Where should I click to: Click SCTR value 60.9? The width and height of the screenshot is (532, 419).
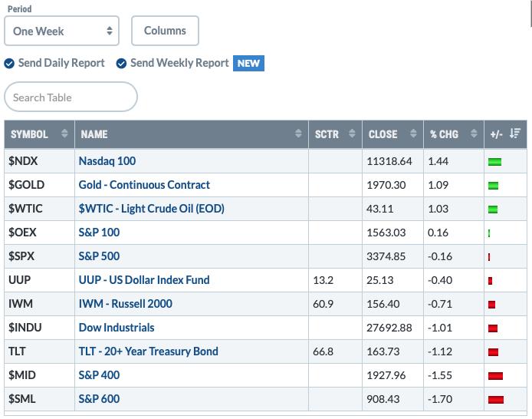coord(323,304)
